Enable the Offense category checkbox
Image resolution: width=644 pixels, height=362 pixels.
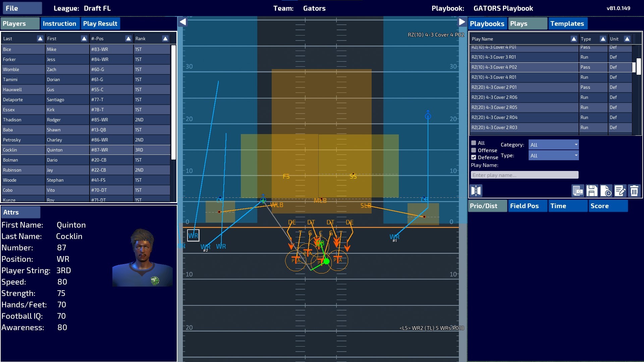click(473, 150)
